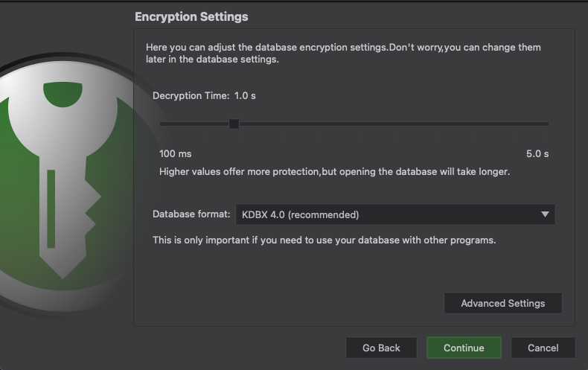Click the Decryption Time slider handle

[234, 124]
